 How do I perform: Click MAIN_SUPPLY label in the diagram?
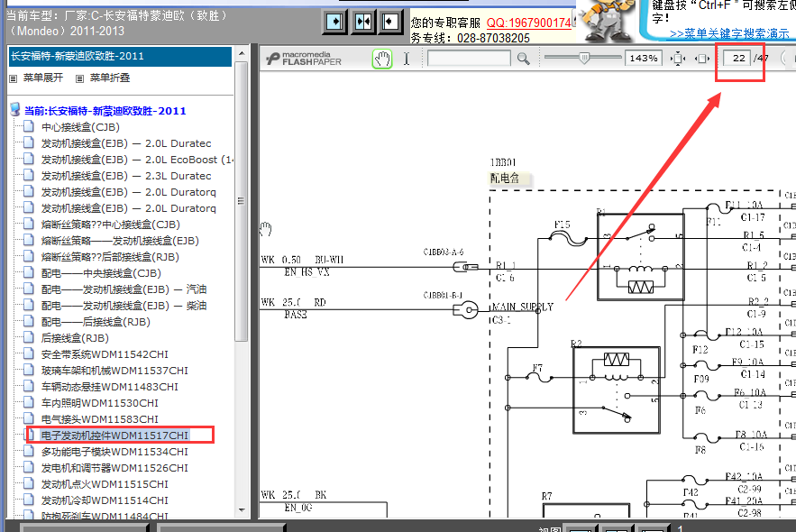[524, 307]
